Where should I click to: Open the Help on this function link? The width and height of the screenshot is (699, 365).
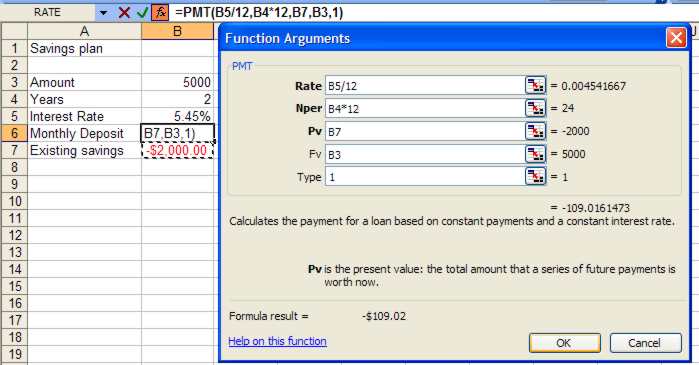(x=277, y=341)
